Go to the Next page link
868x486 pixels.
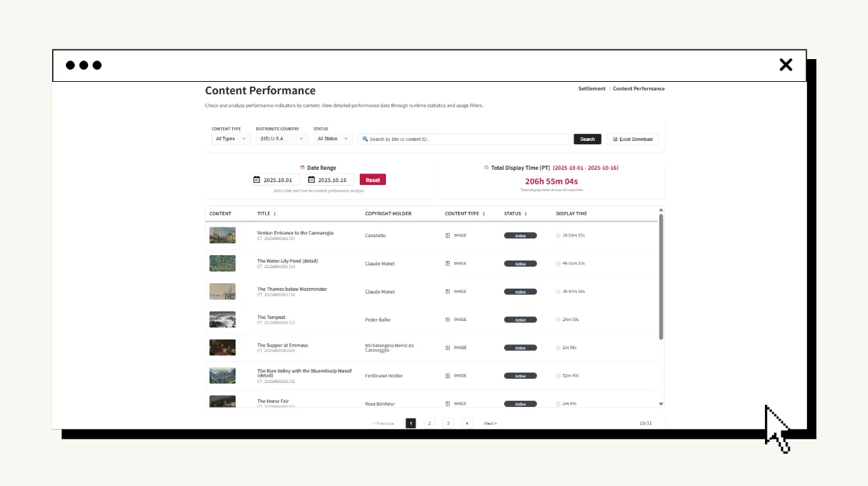[x=490, y=423]
